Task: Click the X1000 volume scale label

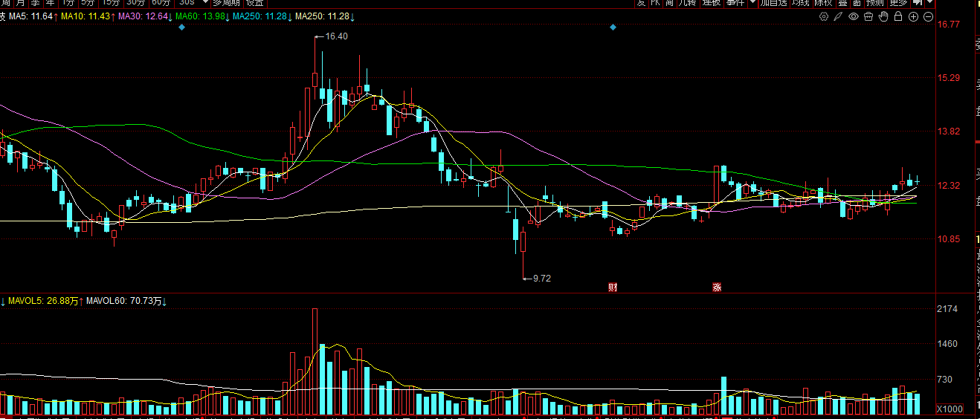Action: tap(950, 409)
